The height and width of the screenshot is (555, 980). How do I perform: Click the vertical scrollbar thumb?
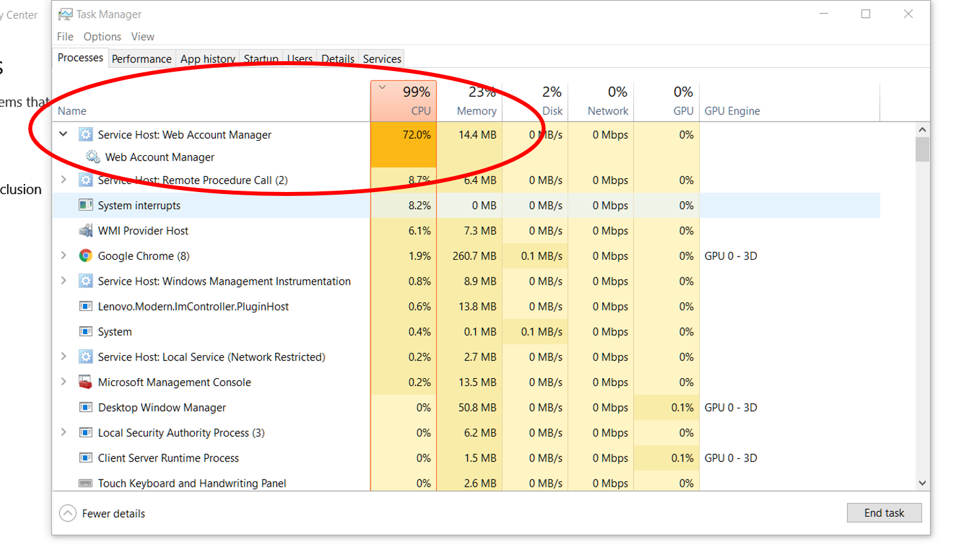pyautogui.click(x=922, y=149)
